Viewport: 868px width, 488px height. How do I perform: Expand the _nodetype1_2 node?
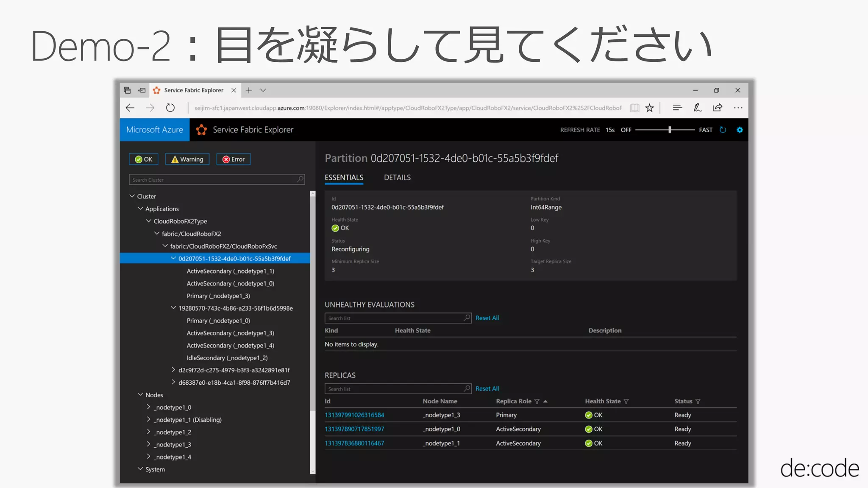148,432
